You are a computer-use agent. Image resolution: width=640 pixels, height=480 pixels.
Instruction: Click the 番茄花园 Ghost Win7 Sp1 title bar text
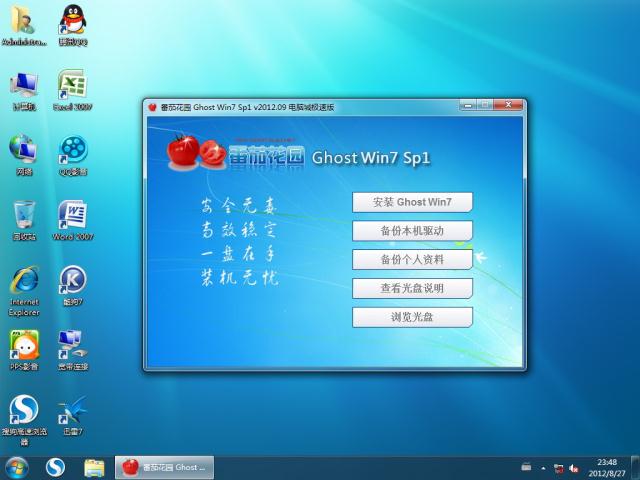[x=247, y=107]
